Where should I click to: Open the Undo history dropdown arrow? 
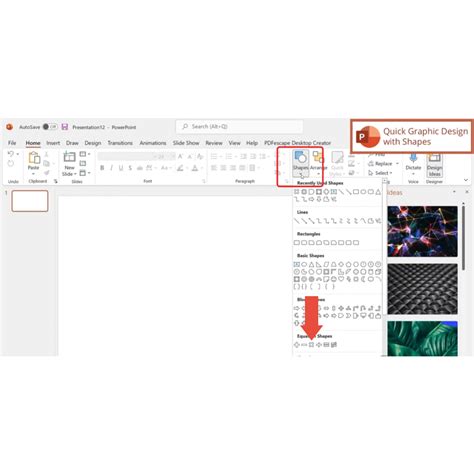point(17,154)
